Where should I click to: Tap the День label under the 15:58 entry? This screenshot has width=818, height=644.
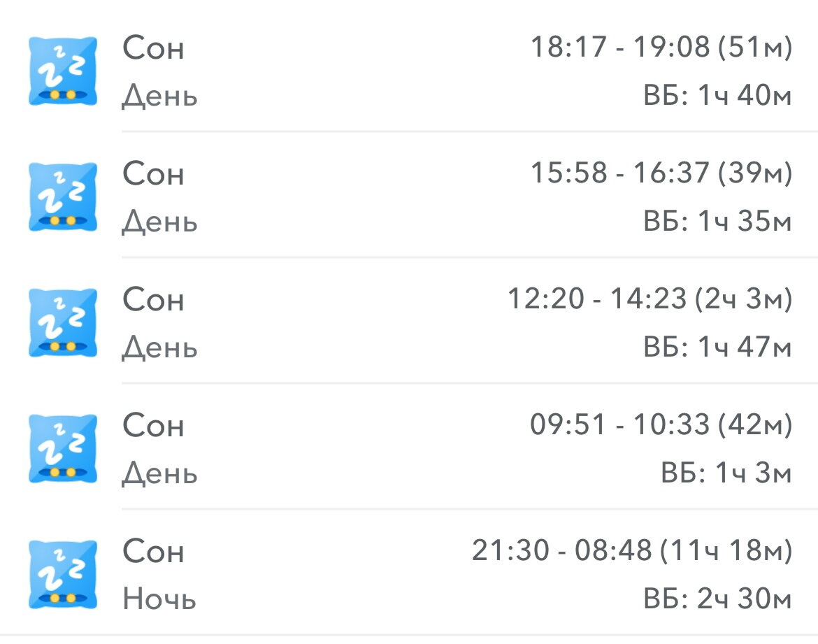[159, 222]
